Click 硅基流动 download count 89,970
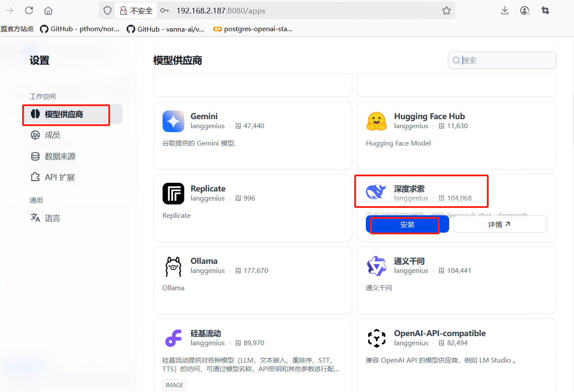 coord(254,343)
